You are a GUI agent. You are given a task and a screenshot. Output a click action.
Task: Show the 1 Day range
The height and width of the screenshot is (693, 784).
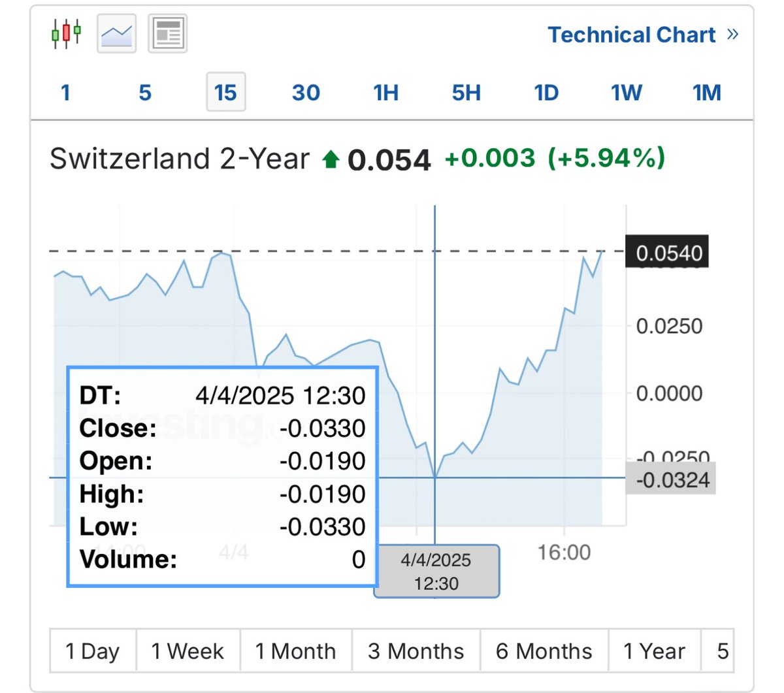point(93,651)
